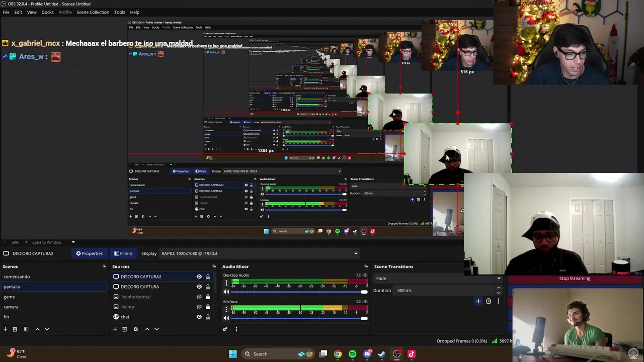
Task: Zoom in the preview with plus icon
Action: point(27,242)
